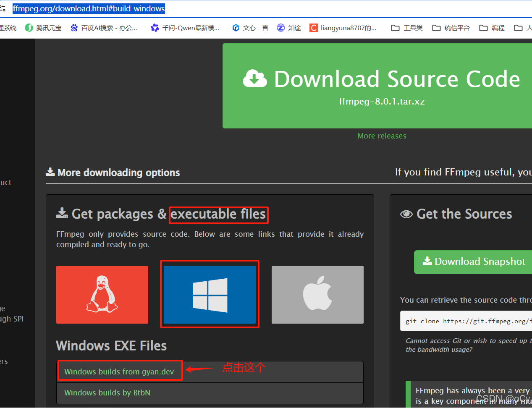The image size is (532, 408).
Task: Open the 文心一言 bookmark
Action: 250,28
